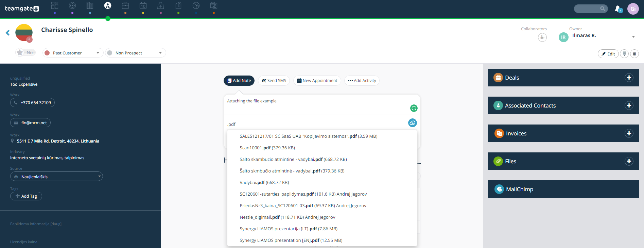Select the Add Activity tab
Viewport: 644px width, 248px height.
click(x=362, y=81)
